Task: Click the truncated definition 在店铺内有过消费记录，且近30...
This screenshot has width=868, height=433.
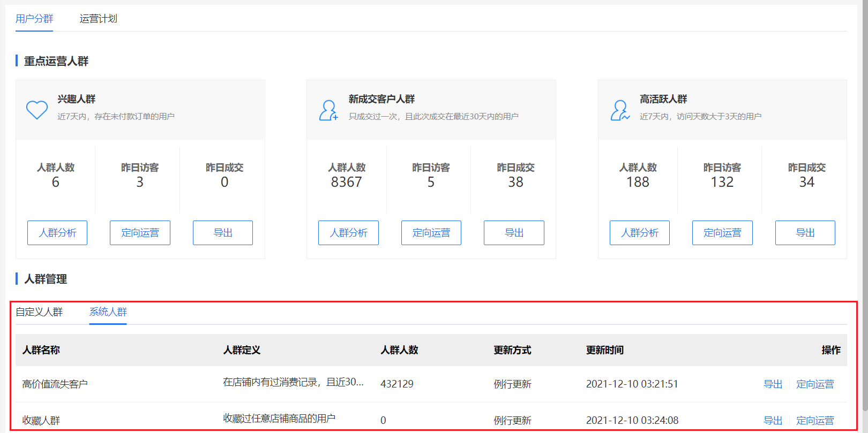Action: pyautogui.click(x=294, y=382)
